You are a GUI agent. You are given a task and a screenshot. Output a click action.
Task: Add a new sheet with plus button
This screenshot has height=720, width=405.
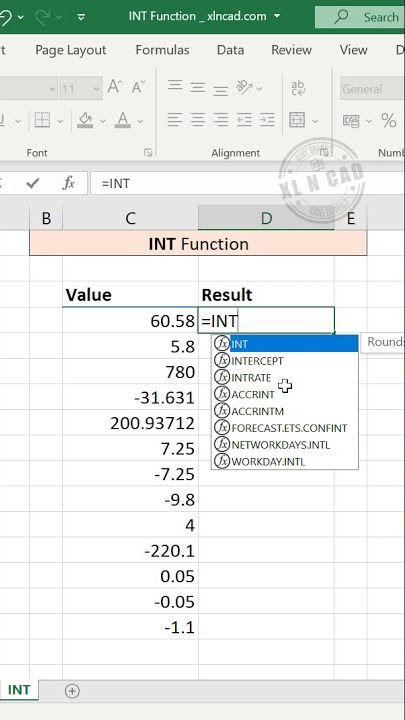[x=72, y=691]
